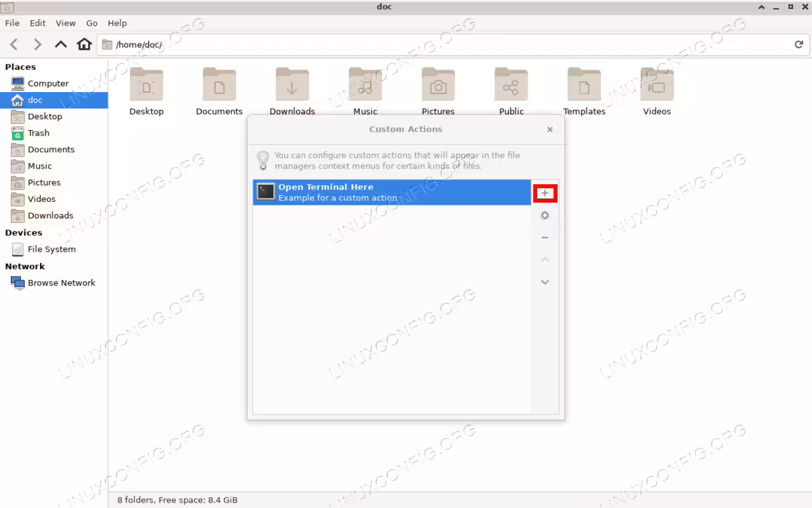Go to parent folder with the up arrow
Screen dimensions: 812x508
tap(61, 45)
